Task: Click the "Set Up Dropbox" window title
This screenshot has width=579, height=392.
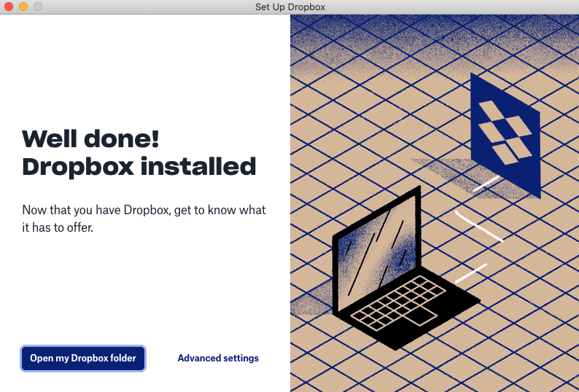Action: click(x=290, y=7)
